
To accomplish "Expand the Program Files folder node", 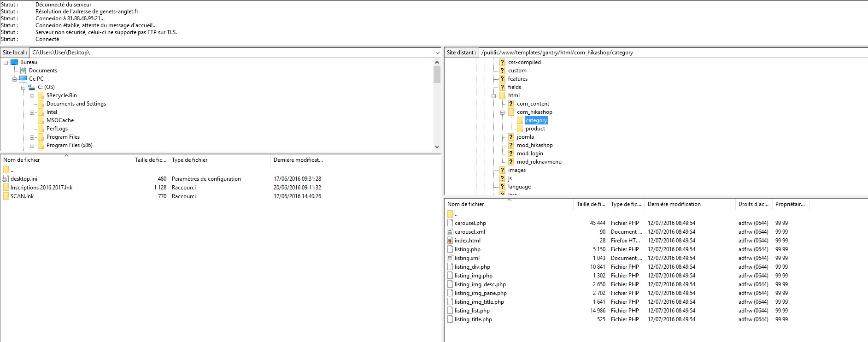I will (x=32, y=137).
